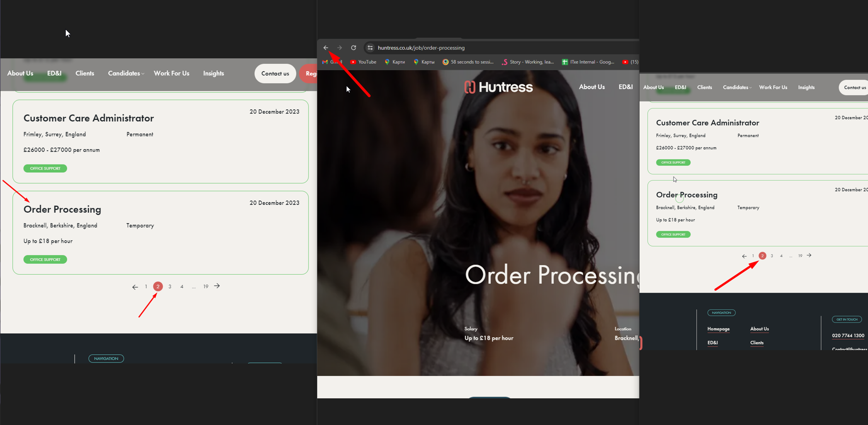Screen dimensions: 868x425
Task: Open the 'Internal - Goog...' sheets bookmark
Action: point(588,62)
